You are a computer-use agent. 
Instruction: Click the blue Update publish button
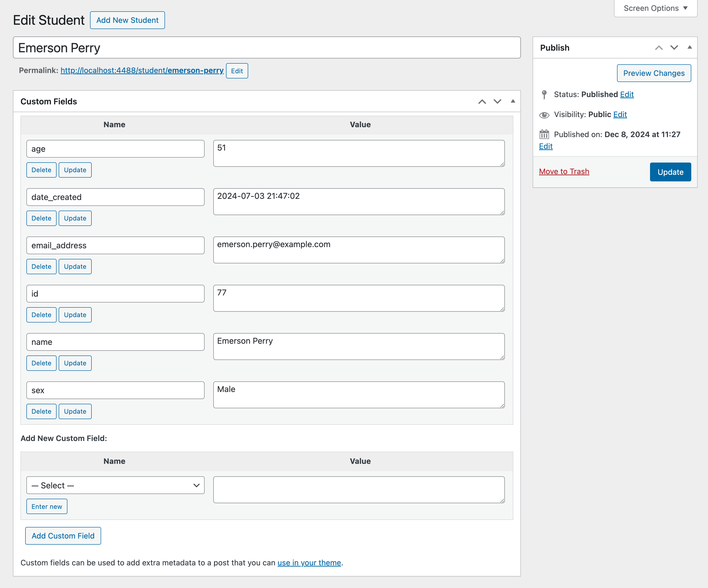(670, 172)
